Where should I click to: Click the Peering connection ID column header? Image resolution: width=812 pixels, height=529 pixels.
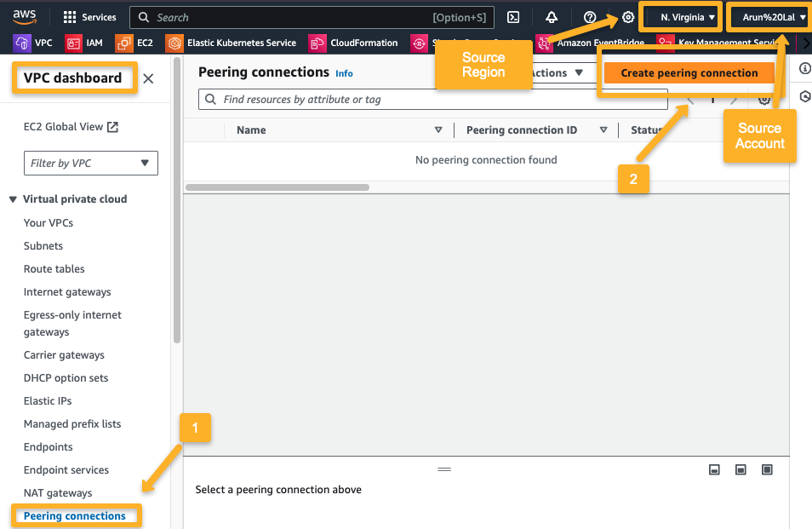coord(522,130)
